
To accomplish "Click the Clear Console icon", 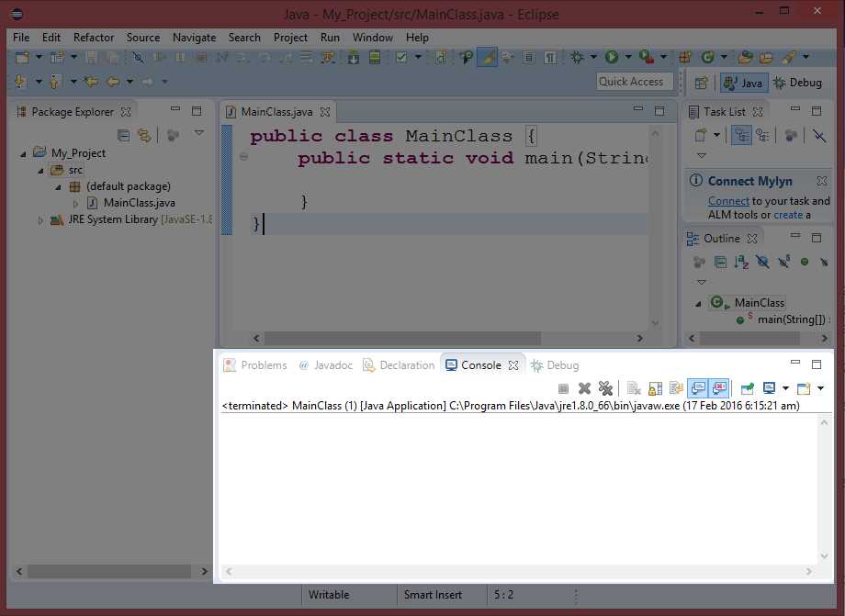I will 635,387.
